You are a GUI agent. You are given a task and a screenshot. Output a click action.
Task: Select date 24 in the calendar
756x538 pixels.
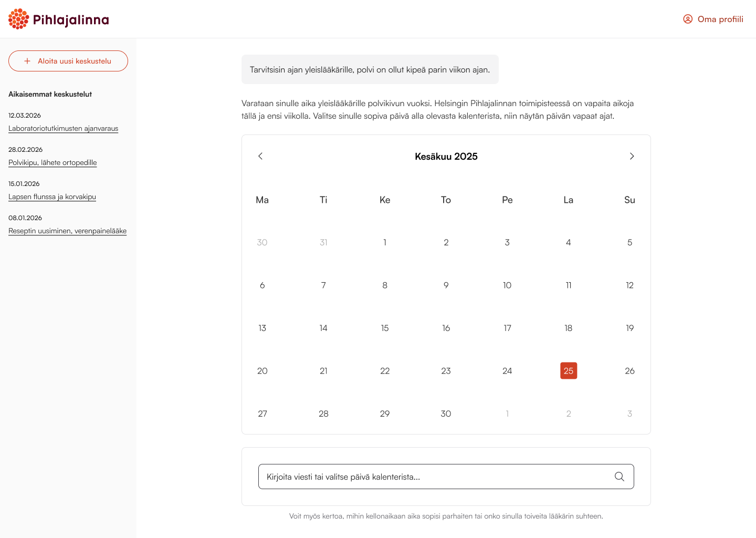pos(507,371)
